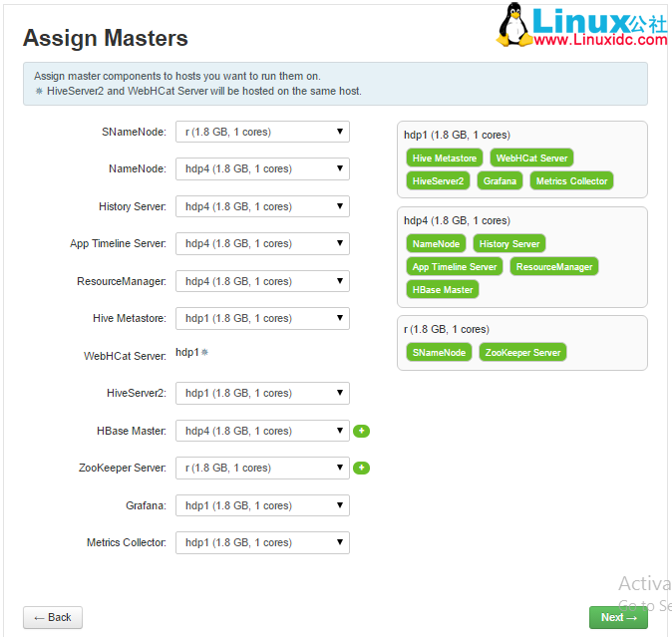The height and width of the screenshot is (637, 672).
Task: Add another HBase Master with plus icon
Action: [x=361, y=431]
